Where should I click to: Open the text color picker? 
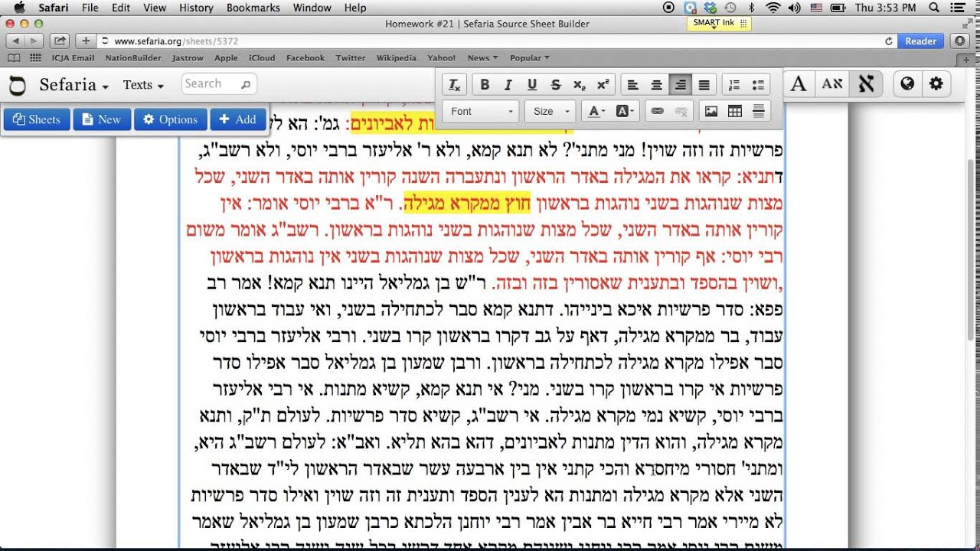coord(595,111)
